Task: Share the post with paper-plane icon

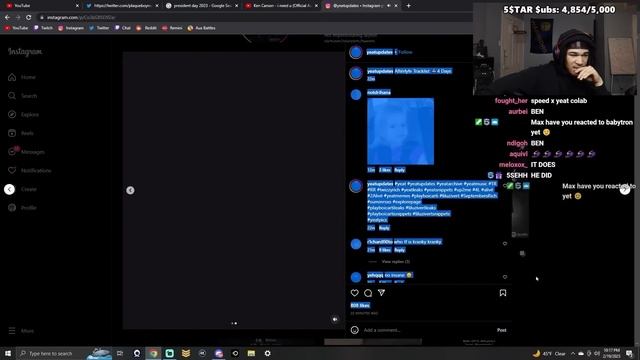Action: (381, 293)
